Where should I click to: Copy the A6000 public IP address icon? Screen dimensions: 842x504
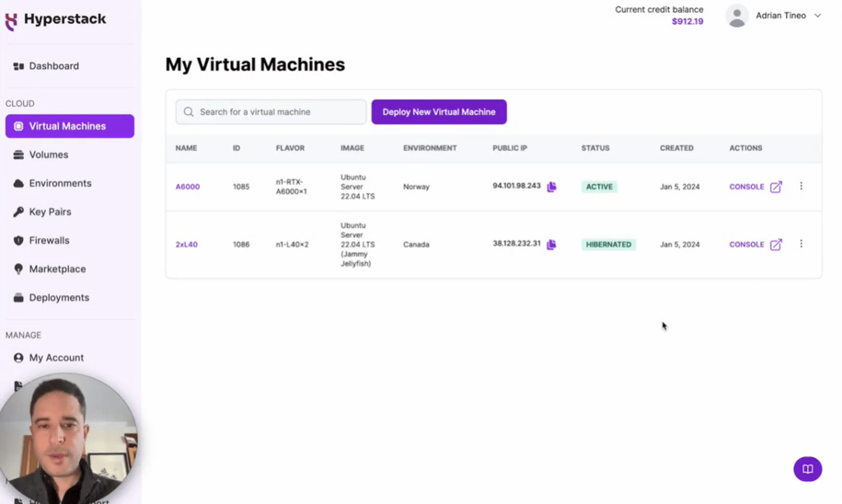tap(551, 187)
